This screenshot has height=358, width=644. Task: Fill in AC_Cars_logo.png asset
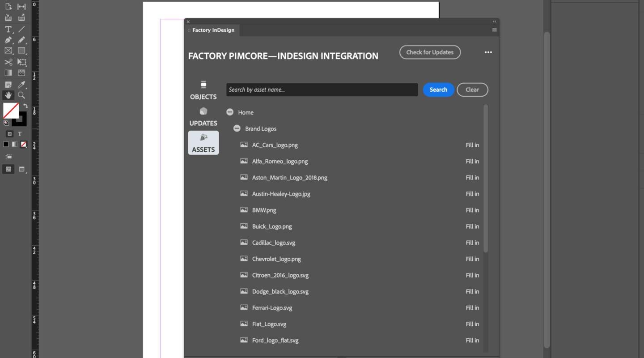point(472,145)
